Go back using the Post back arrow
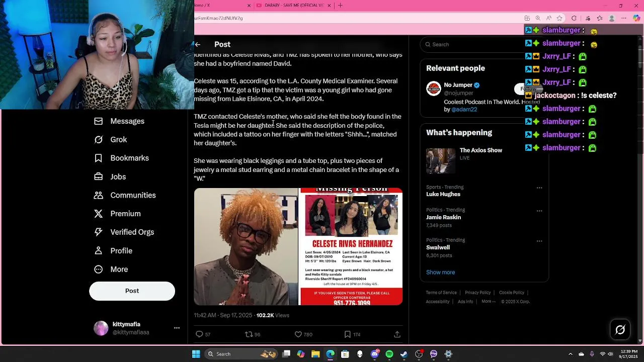This screenshot has height=362, width=644. (198, 44)
